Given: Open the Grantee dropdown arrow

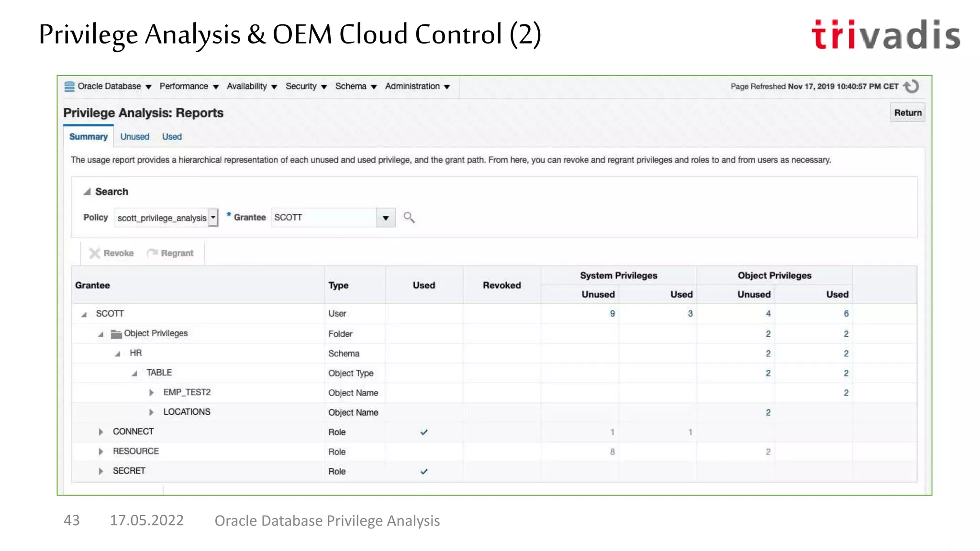Looking at the screenshot, I should point(386,218).
